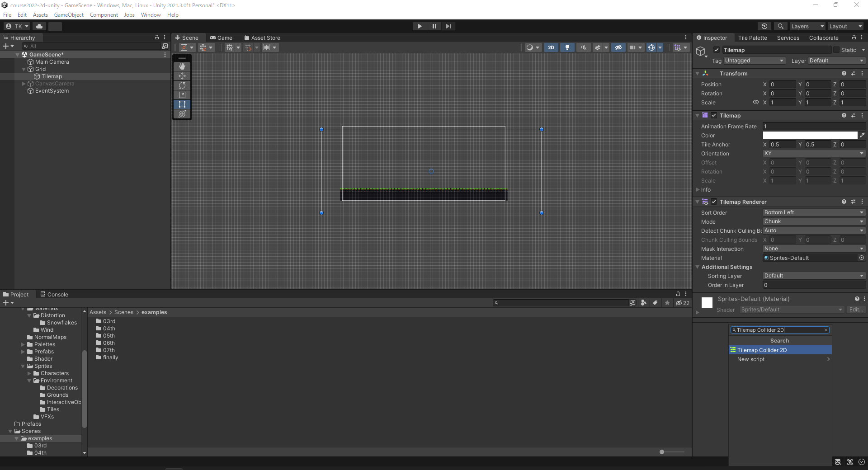Toggle the Static checkbox in Inspector
868x470 pixels.
click(836, 50)
